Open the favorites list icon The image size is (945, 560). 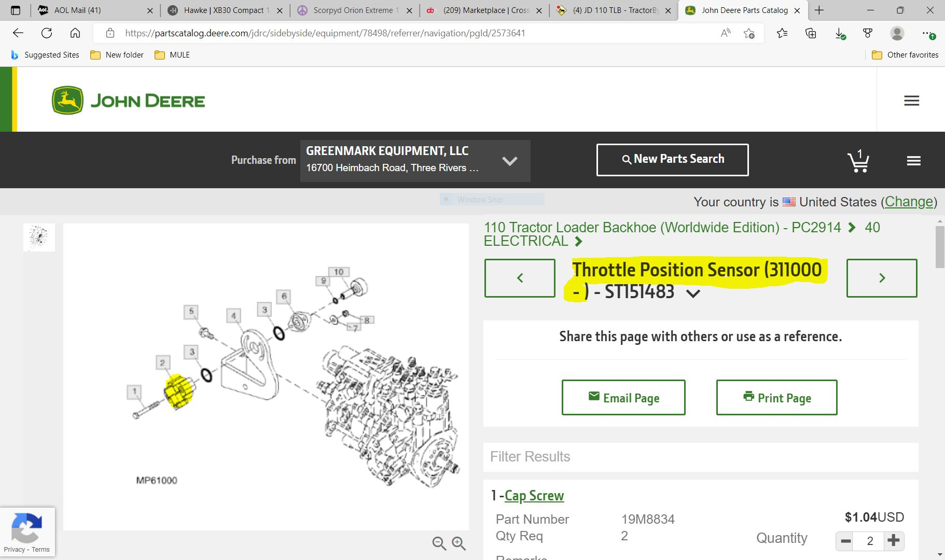(782, 33)
